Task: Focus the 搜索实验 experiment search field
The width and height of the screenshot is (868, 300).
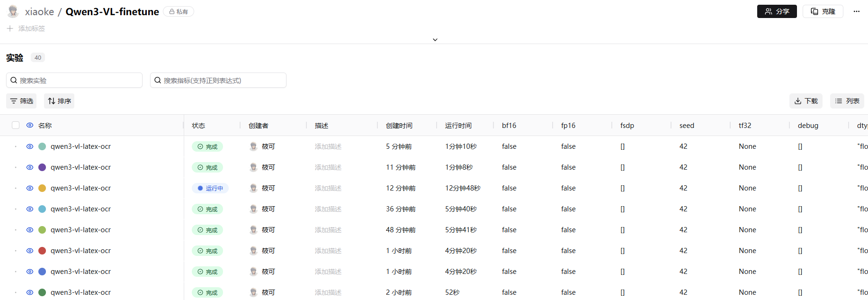Action: pos(74,80)
